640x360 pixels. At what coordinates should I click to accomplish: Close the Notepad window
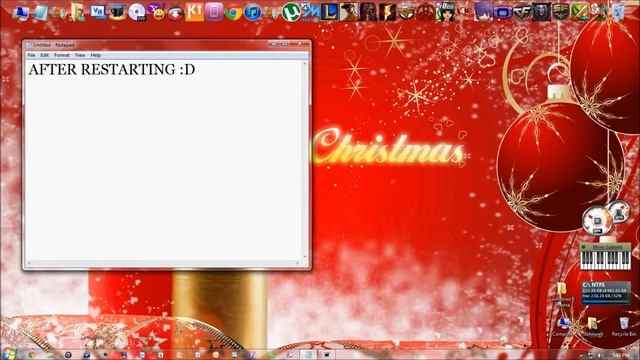click(299, 44)
